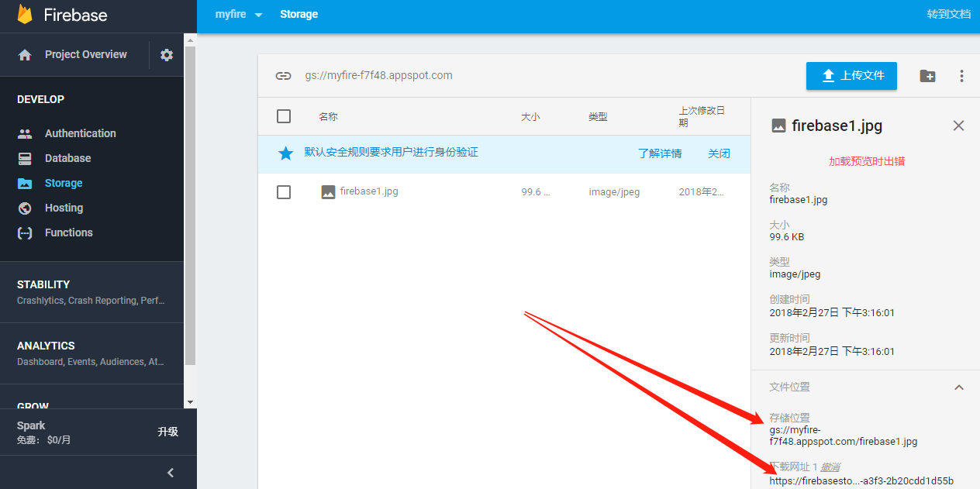980x489 pixels.
Task: Collapse the 文件位置 section
Action: pyautogui.click(x=959, y=387)
